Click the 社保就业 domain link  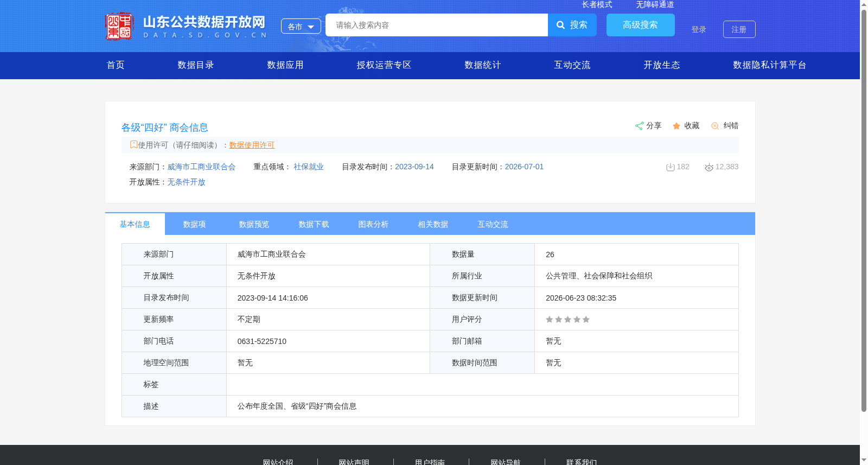pos(309,167)
